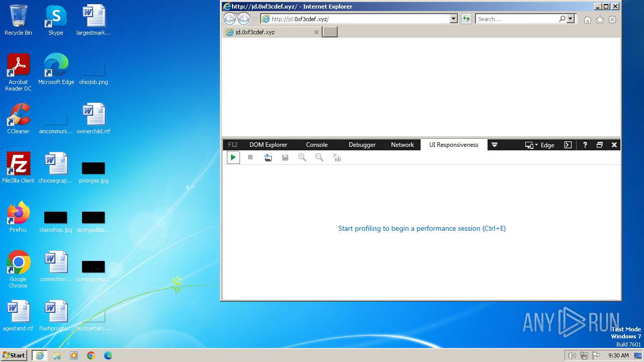The height and width of the screenshot is (362, 644).
Task: Open File Explorer from the taskbar
Action: (57, 355)
